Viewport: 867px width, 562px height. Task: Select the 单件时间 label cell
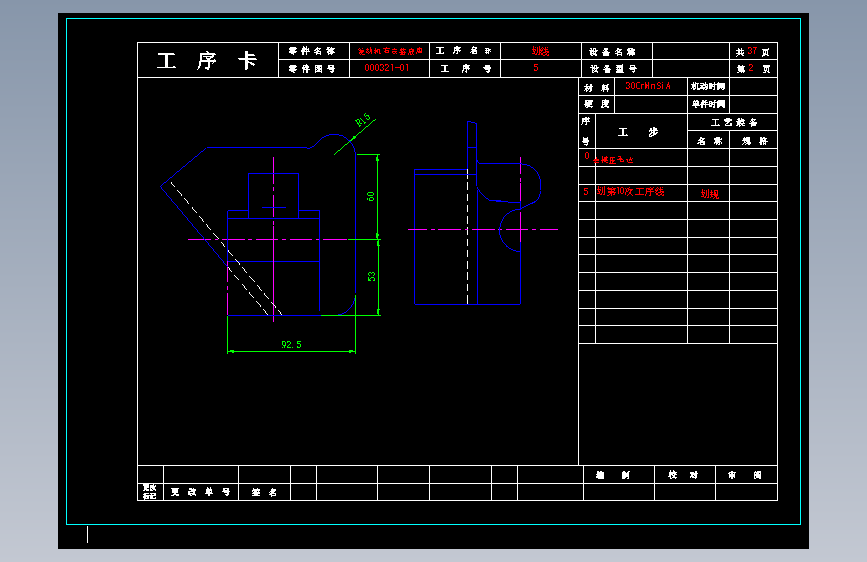(708, 104)
